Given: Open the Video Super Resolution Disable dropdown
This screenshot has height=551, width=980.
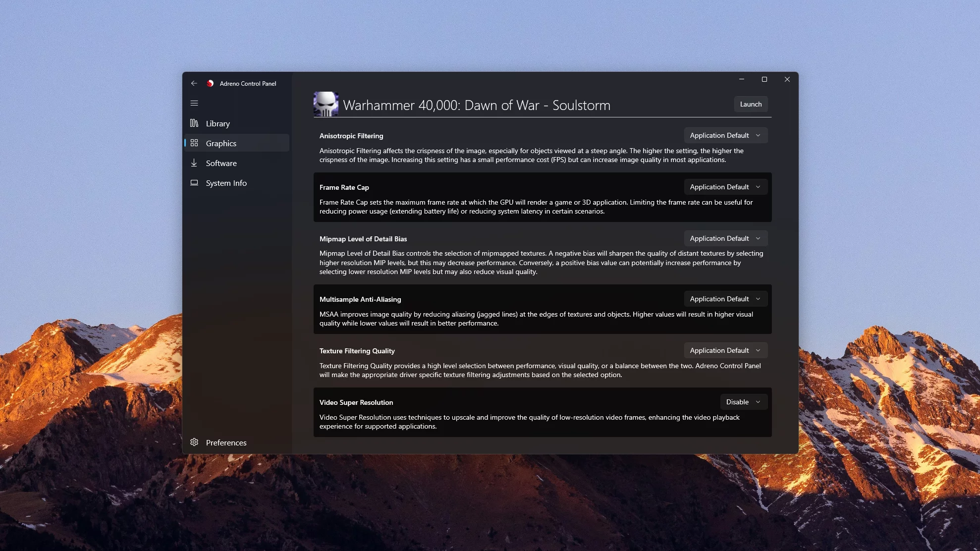Looking at the screenshot, I should point(744,402).
